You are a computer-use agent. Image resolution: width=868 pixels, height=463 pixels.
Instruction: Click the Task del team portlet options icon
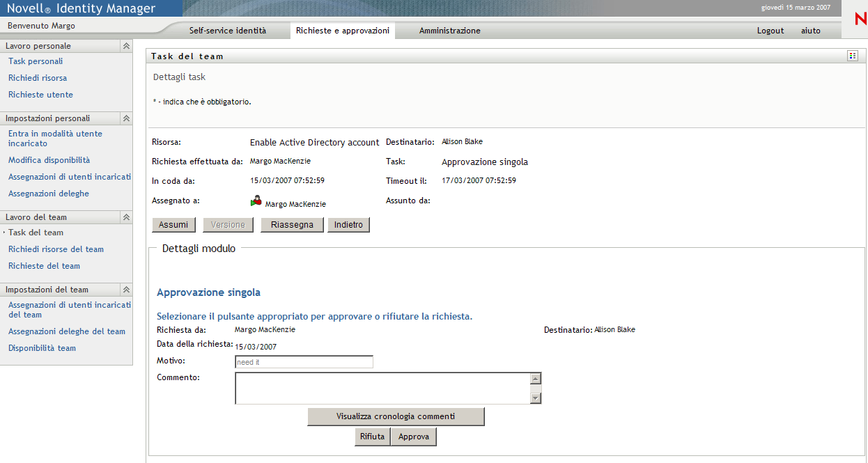(853, 56)
